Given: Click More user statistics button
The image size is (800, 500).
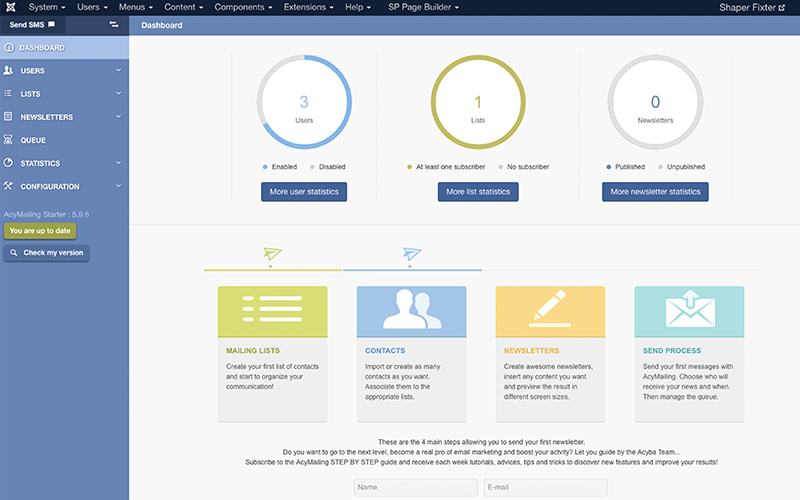Looking at the screenshot, I should 304,192.
